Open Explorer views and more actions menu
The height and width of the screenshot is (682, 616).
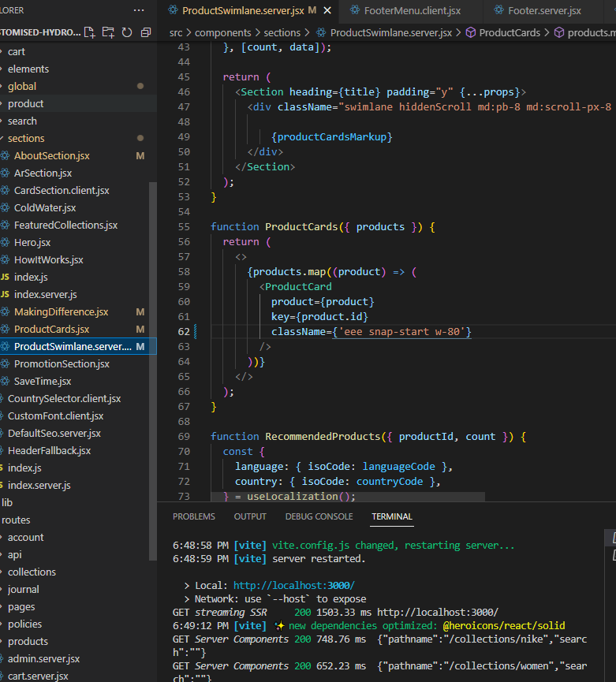pos(139,10)
